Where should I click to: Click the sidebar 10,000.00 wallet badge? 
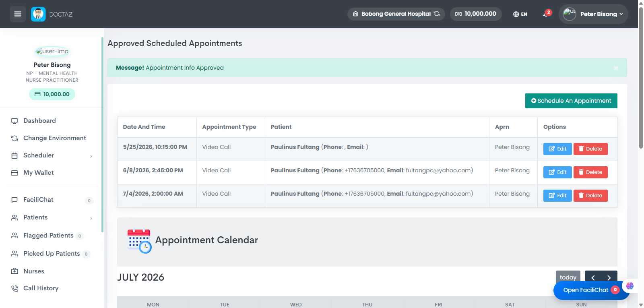pos(52,94)
